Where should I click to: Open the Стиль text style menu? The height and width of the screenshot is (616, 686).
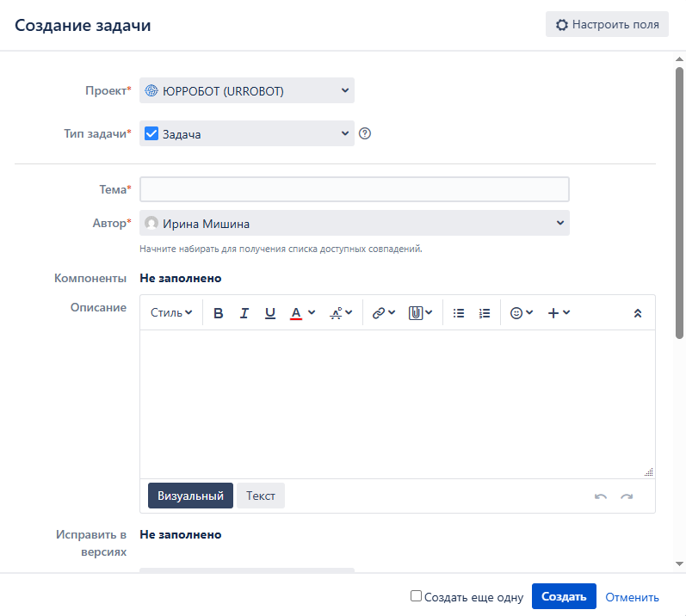(171, 313)
